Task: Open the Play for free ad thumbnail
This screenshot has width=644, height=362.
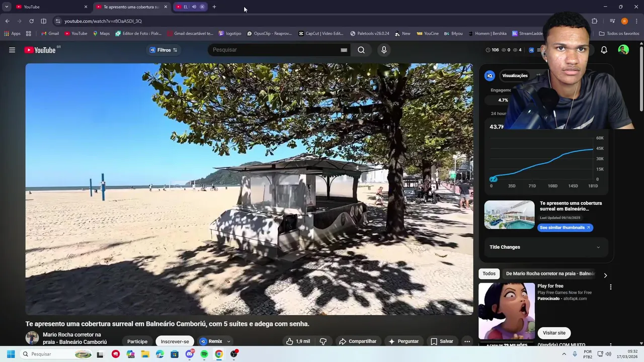Action: (x=507, y=311)
